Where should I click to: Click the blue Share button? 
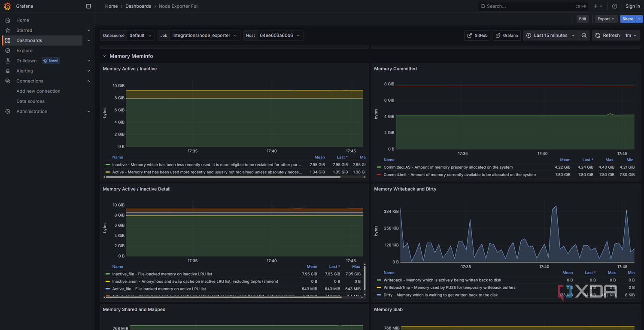click(628, 19)
